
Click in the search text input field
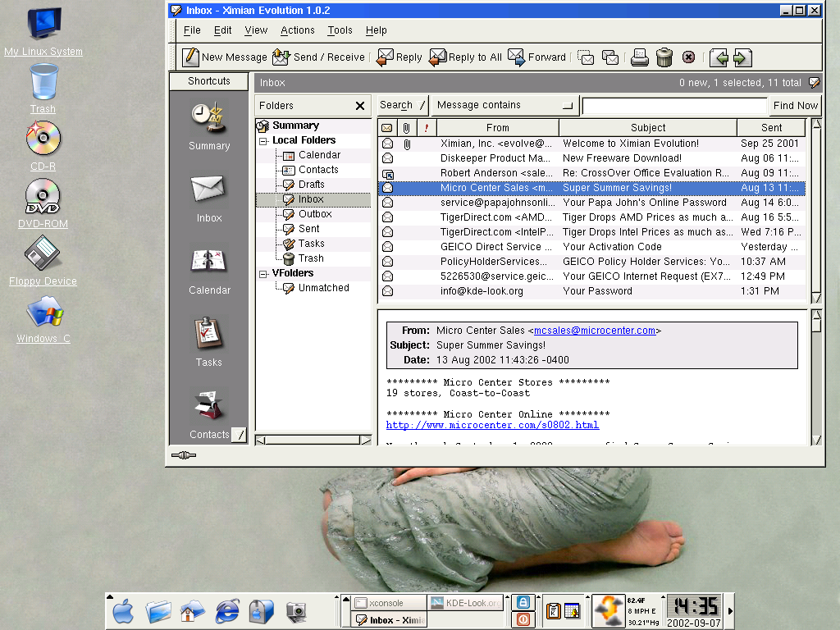click(x=674, y=106)
